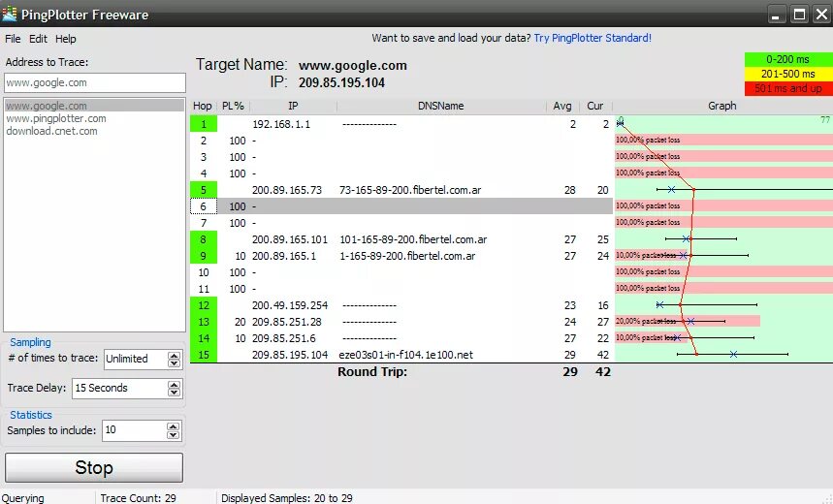Click the hop 2 100% packet loss graph bar
This screenshot has height=504, width=833.
(x=723, y=140)
